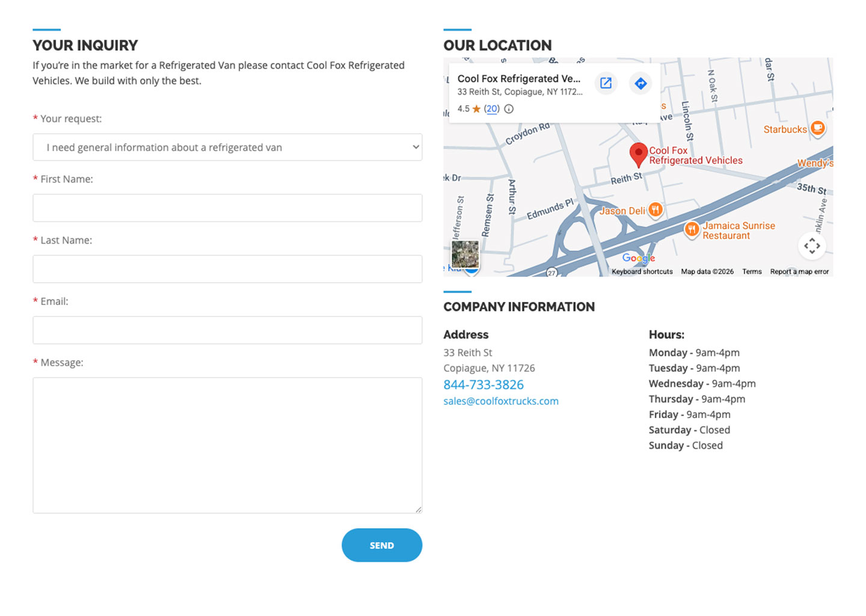Submit the form with SEND button

point(382,545)
